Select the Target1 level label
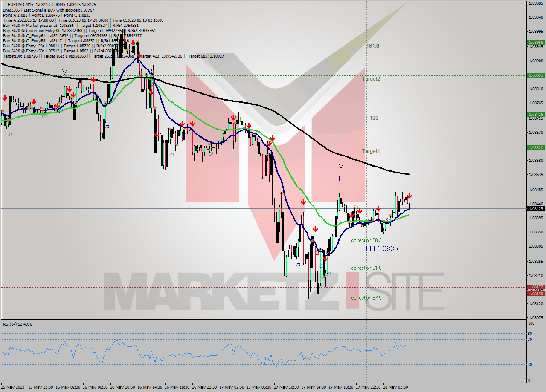The height and width of the screenshot is (392, 546). click(x=371, y=151)
